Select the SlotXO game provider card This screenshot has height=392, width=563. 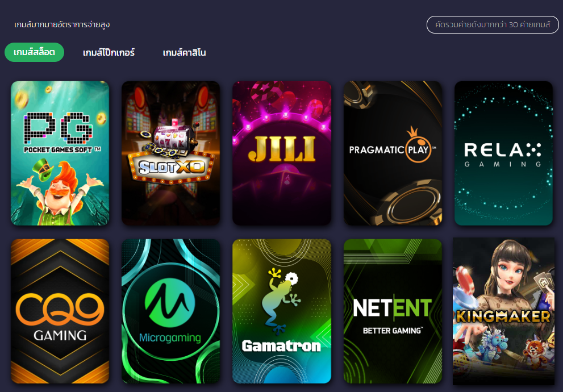(x=171, y=153)
